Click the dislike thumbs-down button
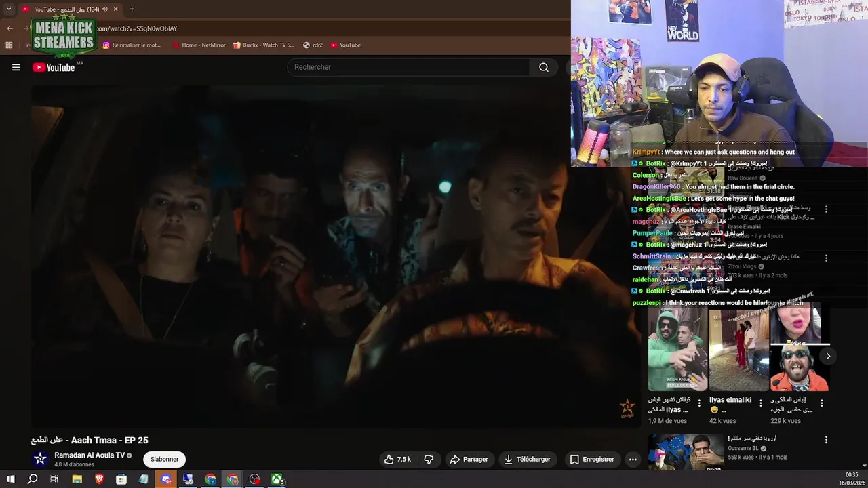868x488 pixels. (x=429, y=459)
